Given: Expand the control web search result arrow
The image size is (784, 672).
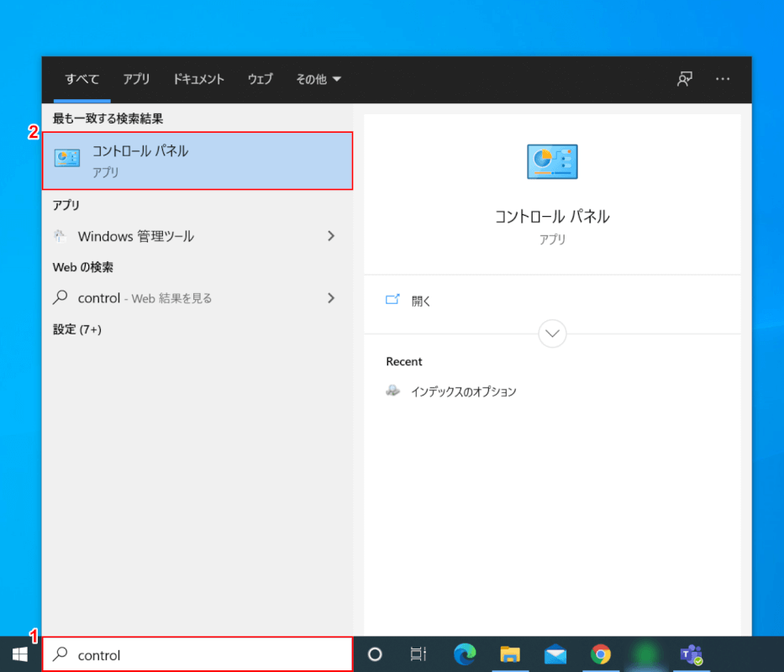Looking at the screenshot, I should 331,297.
